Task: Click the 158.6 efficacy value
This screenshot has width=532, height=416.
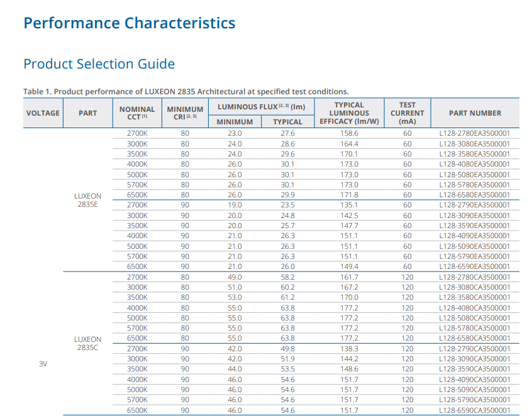Action: coord(349,133)
